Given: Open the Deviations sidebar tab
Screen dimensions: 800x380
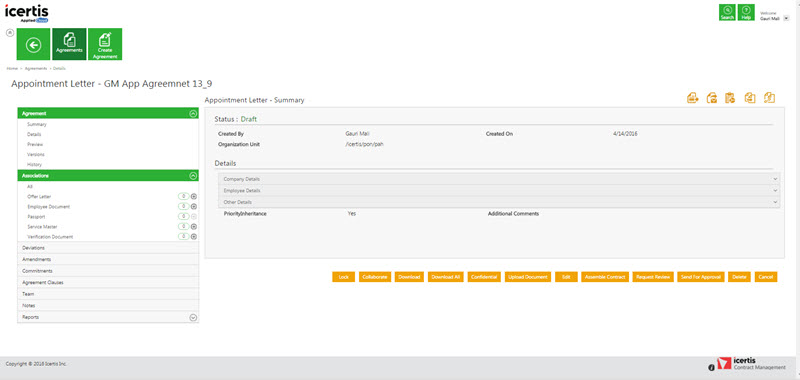Looking at the screenshot, I should [x=108, y=248].
